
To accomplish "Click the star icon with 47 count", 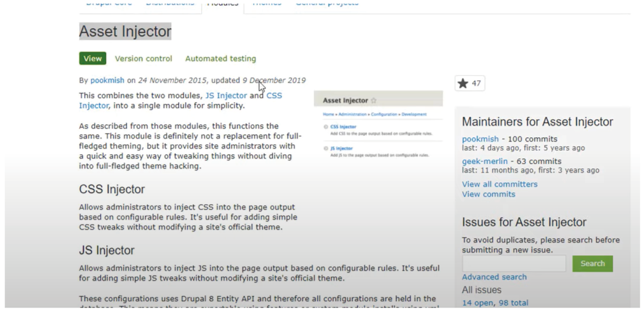I will click(x=470, y=83).
